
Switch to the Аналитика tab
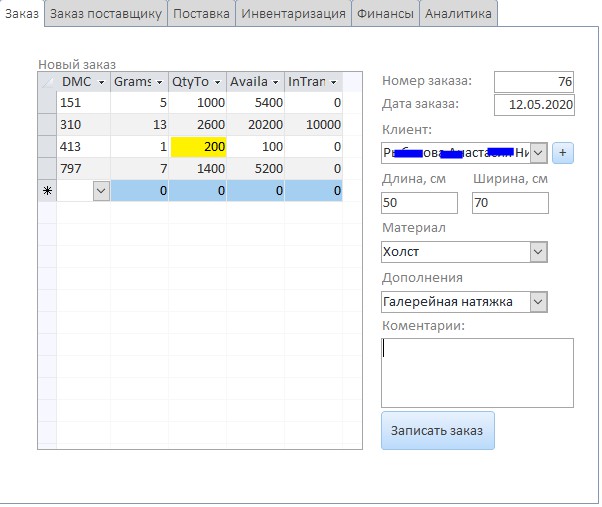click(x=458, y=13)
